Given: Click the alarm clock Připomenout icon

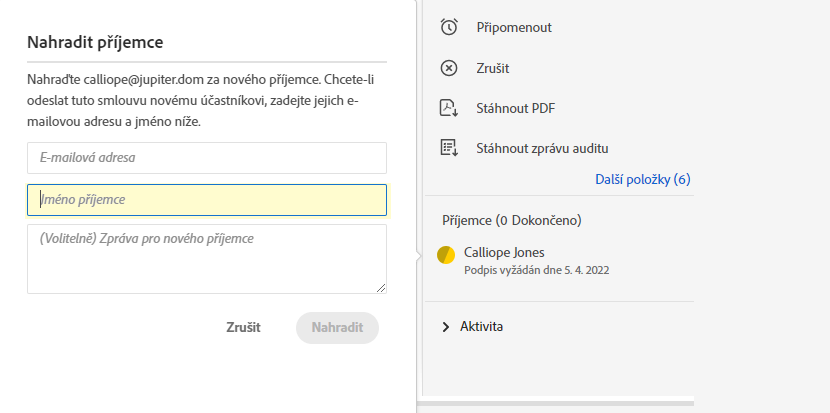Looking at the screenshot, I should tap(449, 28).
